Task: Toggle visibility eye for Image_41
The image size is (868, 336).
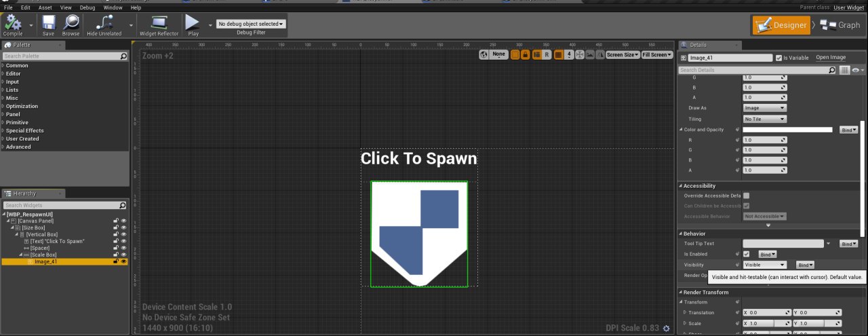Action: pos(123,261)
